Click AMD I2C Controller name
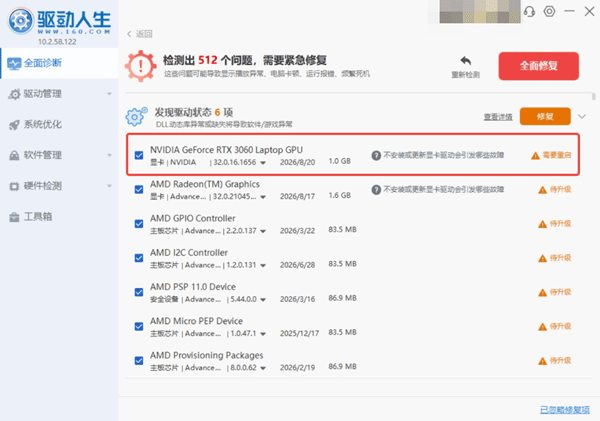 [189, 253]
